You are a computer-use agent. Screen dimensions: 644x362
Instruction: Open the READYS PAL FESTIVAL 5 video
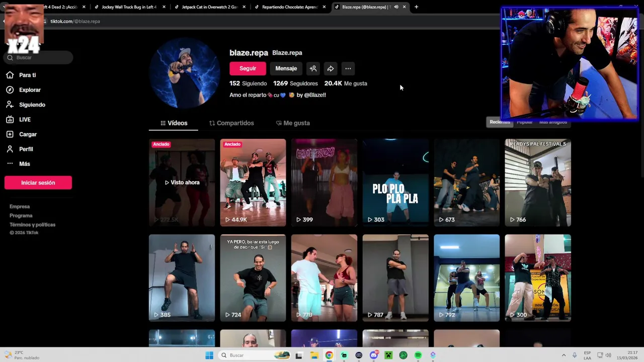tap(538, 183)
